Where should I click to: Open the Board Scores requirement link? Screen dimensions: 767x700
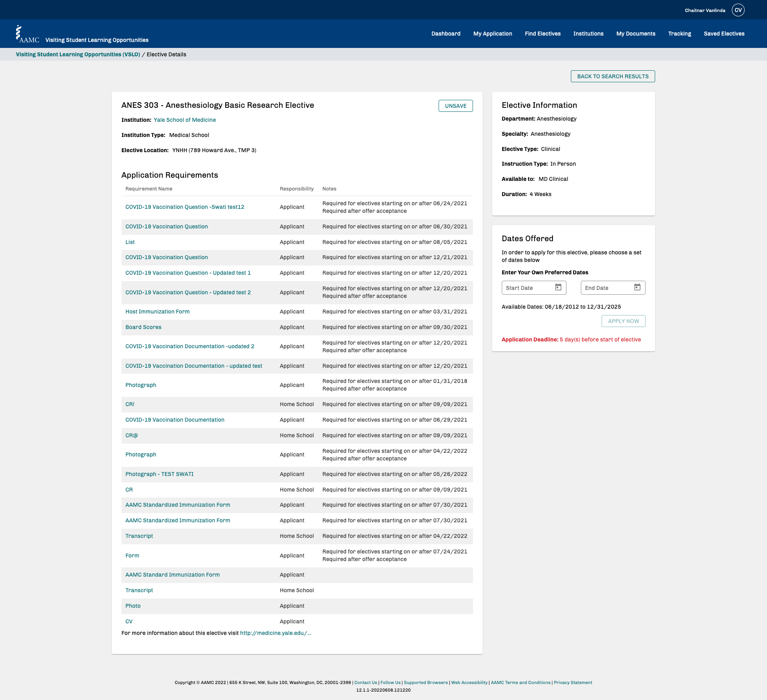(x=143, y=327)
